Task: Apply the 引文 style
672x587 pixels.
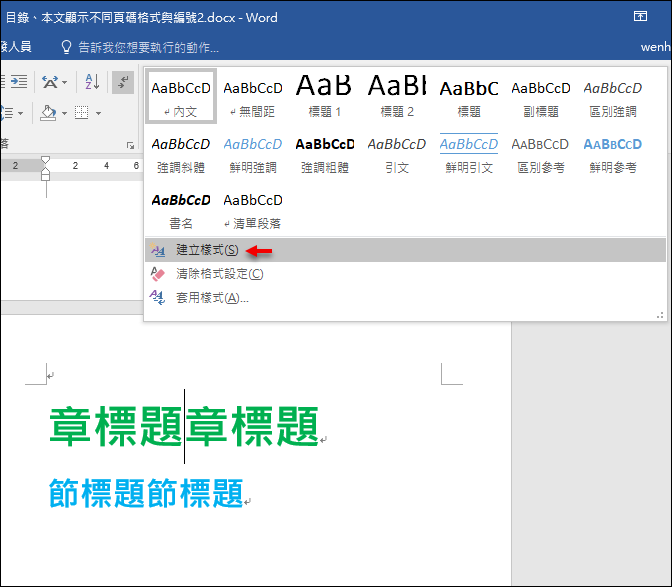Action: pyautogui.click(x=397, y=153)
